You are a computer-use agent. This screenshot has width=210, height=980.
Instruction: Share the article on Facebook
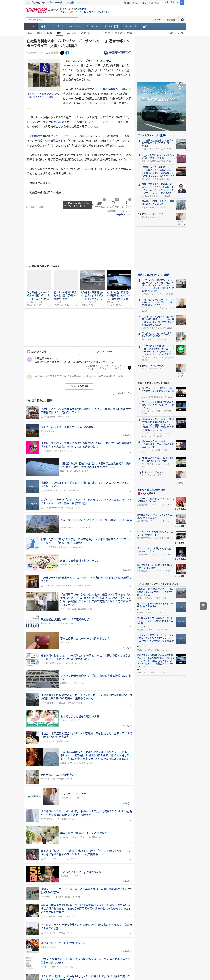[x=67, y=53]
